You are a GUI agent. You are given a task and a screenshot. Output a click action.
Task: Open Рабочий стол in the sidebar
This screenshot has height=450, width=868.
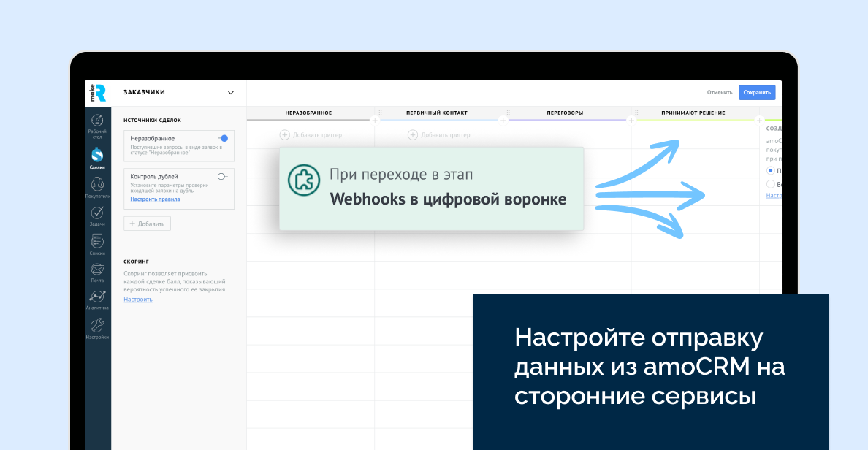[97, 127]
